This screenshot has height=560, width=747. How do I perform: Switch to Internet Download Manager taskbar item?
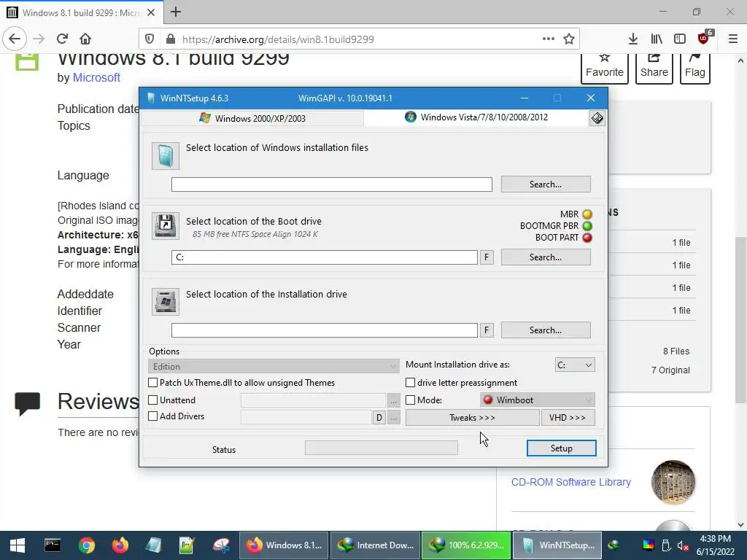pyautogui.click(x=376, y=545)
